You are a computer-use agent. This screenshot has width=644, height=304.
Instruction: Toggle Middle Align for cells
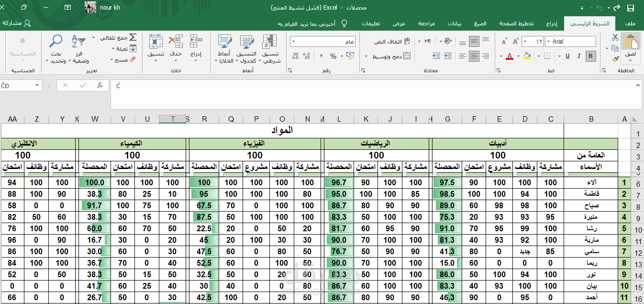tap(473, 42)
